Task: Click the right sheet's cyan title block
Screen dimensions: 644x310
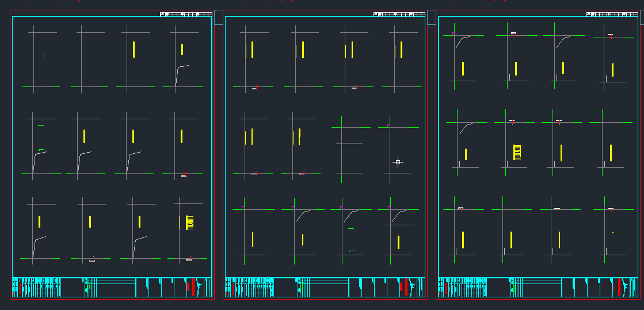Action: point(538,288)
